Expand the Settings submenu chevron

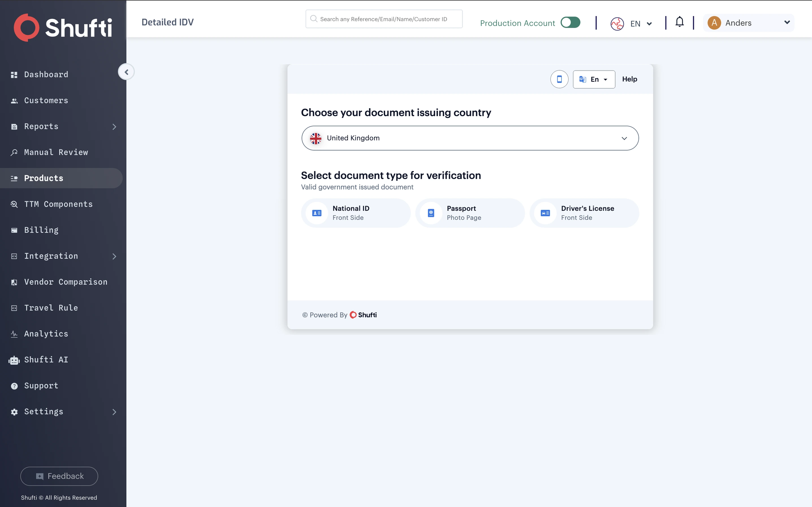(114, 412)
